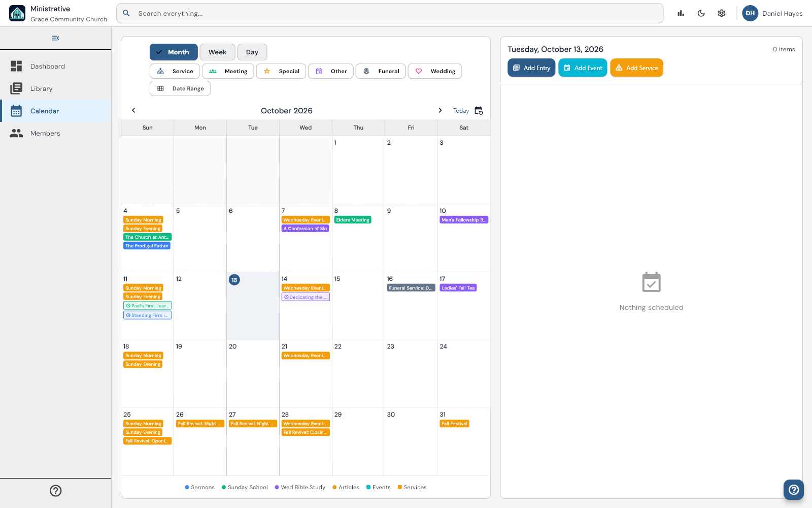
Task: Switch to Week view
Action: pyautogui.click(x=217, y=52)
